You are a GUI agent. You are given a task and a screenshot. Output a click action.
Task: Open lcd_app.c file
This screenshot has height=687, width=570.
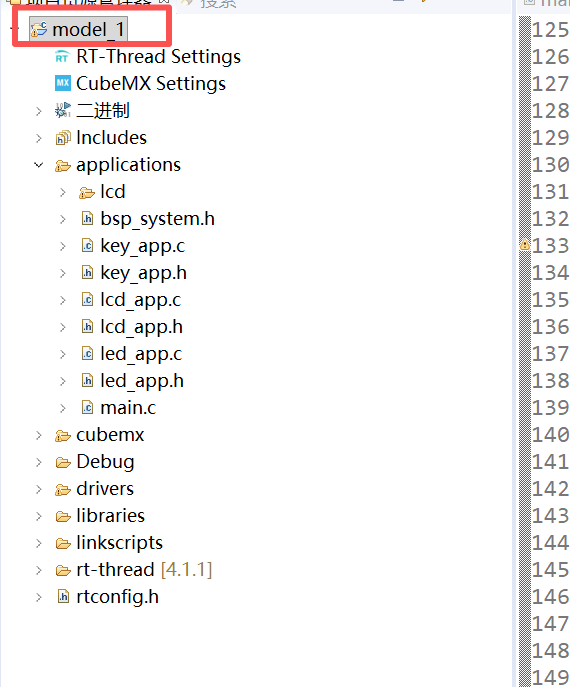point(140,300)
